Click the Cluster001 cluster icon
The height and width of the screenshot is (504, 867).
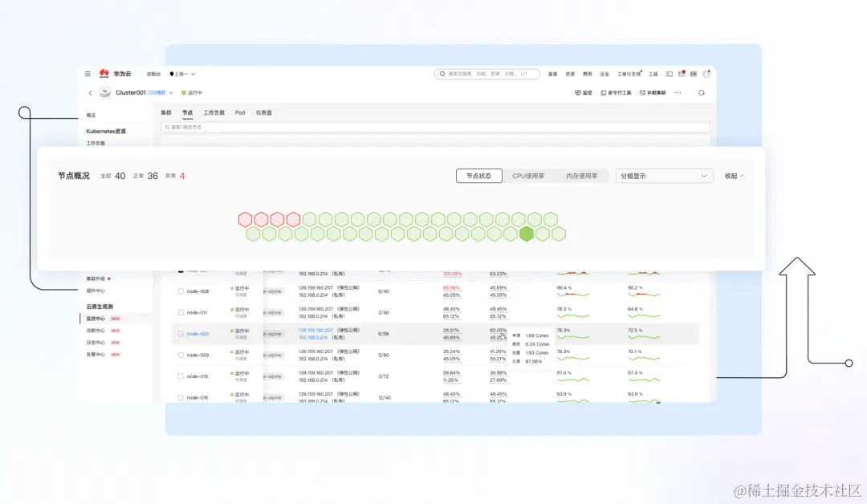tap(105, 93)
